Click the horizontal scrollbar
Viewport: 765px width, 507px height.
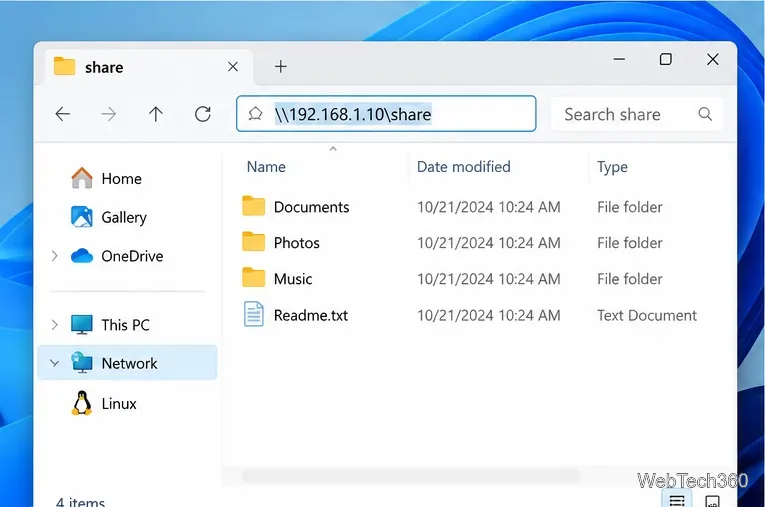[x=410, y=475]
